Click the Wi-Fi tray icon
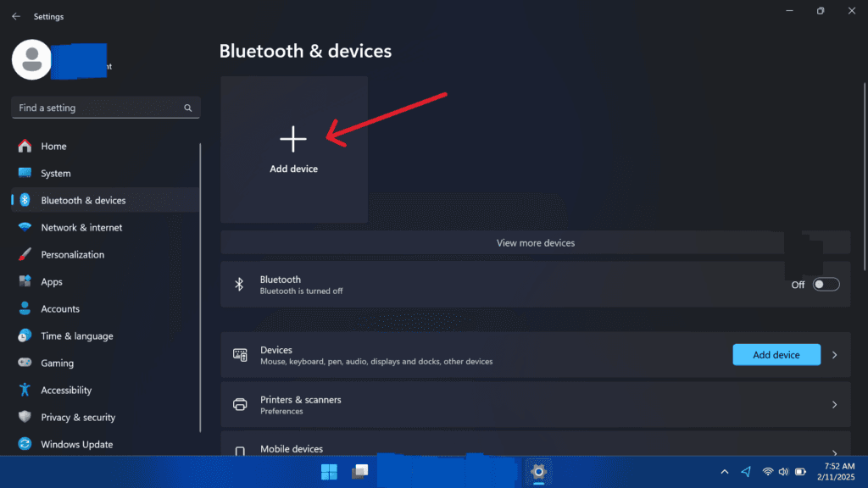The width and height of the screenshot is (868, 488). click(768, 472)
